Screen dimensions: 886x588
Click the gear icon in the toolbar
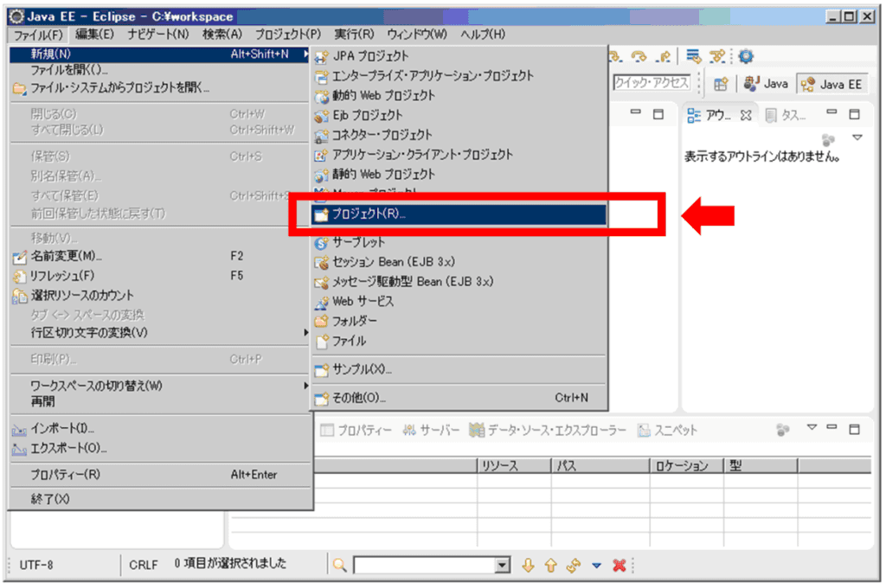point(746,56)
